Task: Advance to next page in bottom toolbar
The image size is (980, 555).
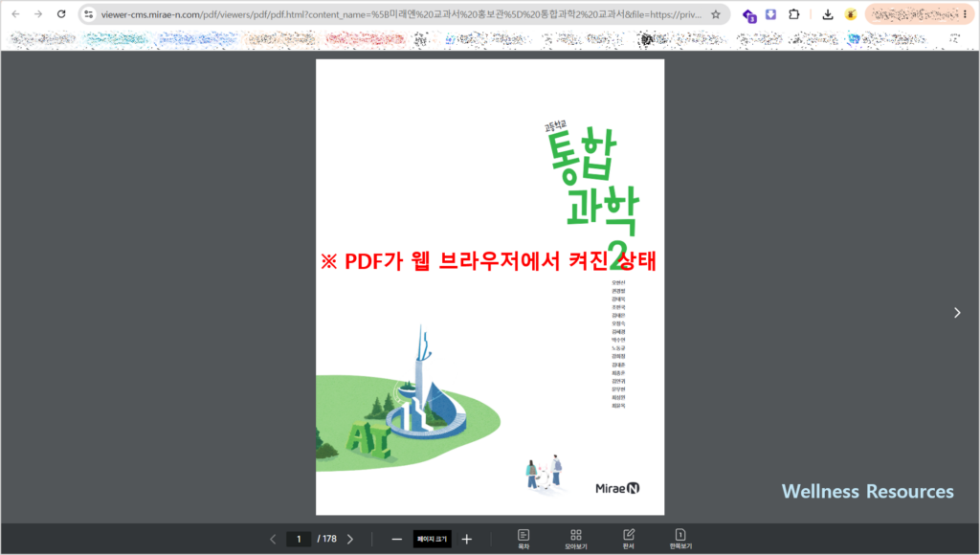Action: [x=350, y=539]
